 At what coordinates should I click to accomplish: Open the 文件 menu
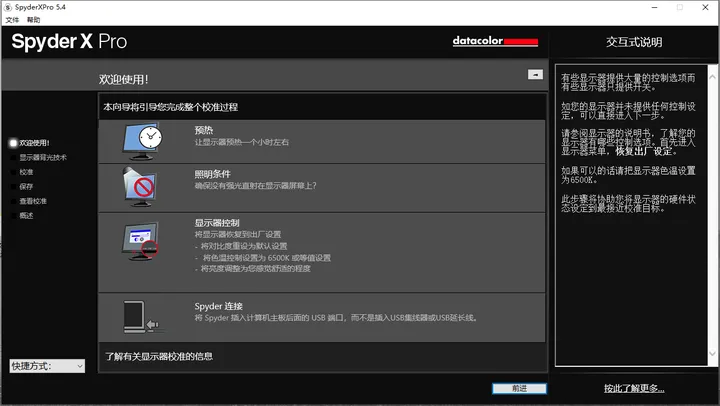point(12,20)
